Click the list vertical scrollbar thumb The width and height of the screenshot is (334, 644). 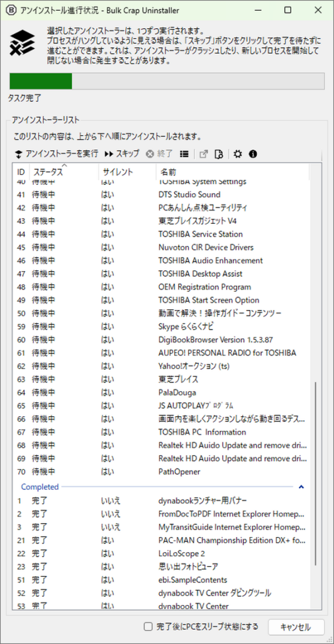[315, 473]
